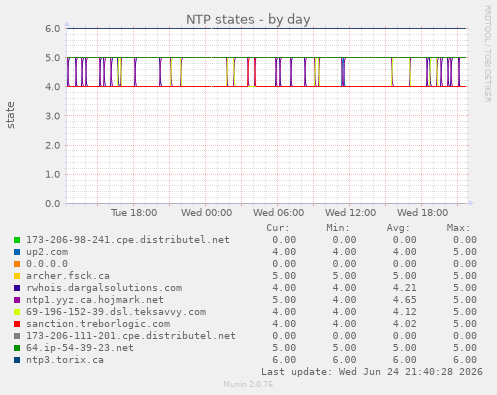Select the legend label ntp1.yyz.ca.hojmark.net
497x395 pixels.
[x=95, y=300]
